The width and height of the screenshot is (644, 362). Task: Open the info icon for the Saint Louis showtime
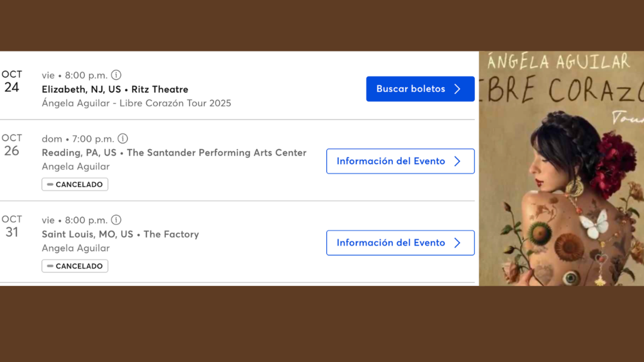pos(116,220)
